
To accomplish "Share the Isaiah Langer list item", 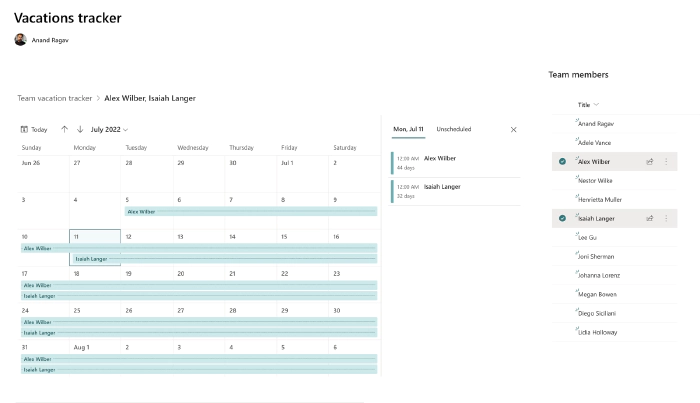I will click(650, 218).
